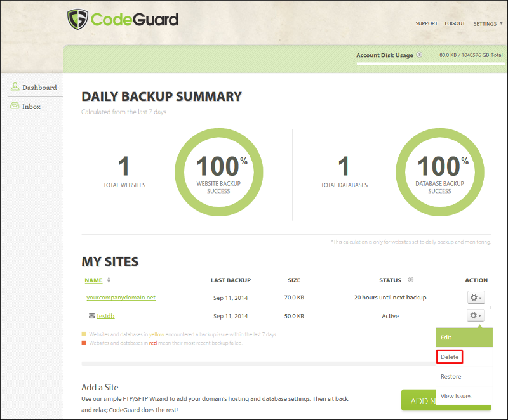This screenshot has height=420, width=508.
Task: Choose View Issues in the action menu
Action: point(456,396)
